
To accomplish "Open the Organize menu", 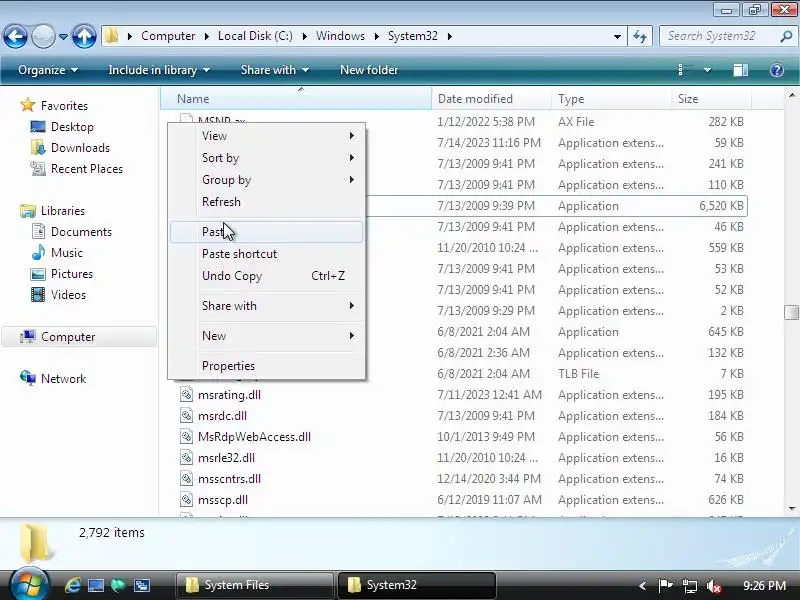I will [x=47, y=70].
